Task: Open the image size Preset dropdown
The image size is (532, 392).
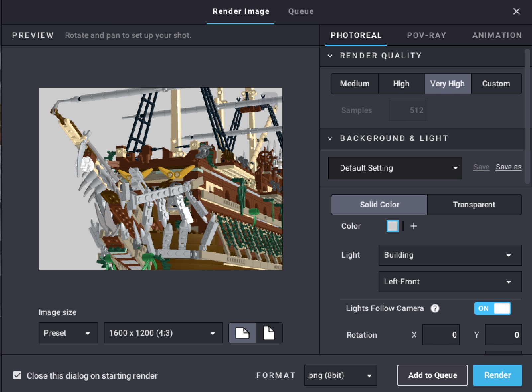Action: click(68, 333)
